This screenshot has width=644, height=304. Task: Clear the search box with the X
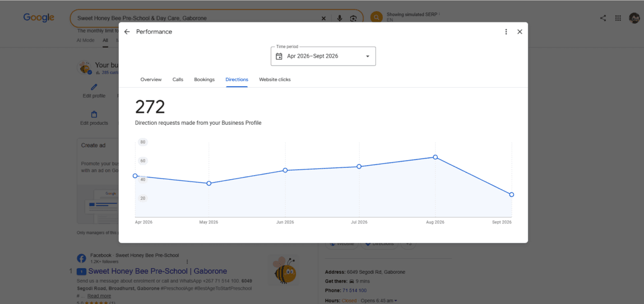point(323,18)
